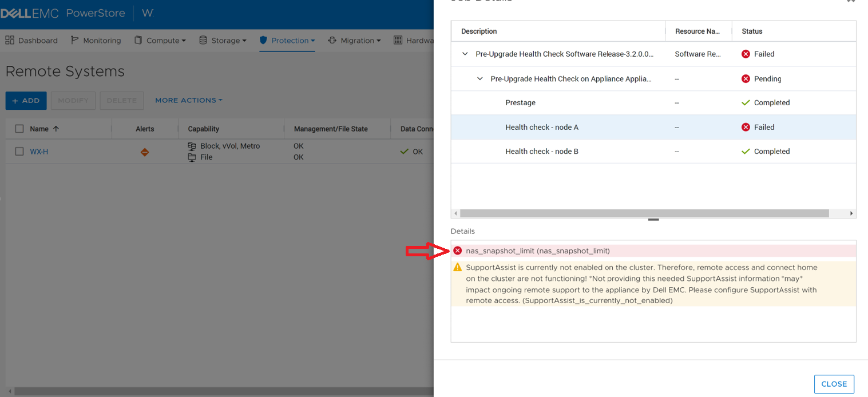This screenshot has width=868, height=397.
Task: Click the nas_snapshot_limit error icon
Action: tap(458, 251)
